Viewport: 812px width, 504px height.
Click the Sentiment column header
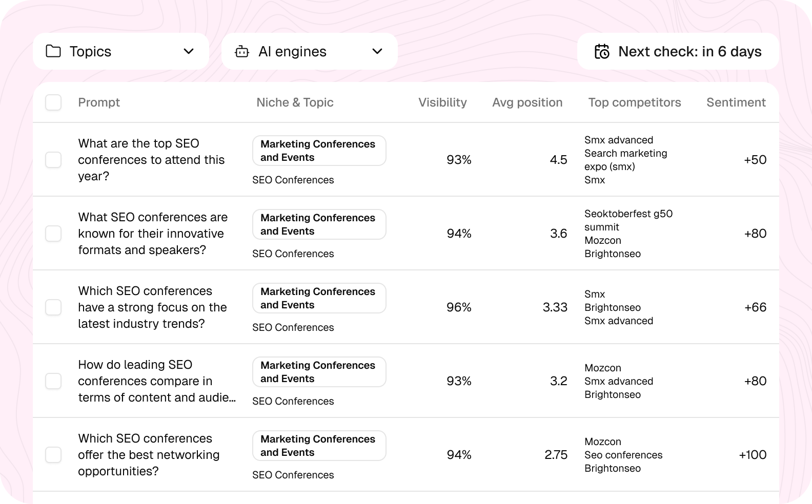pos(736,102)
